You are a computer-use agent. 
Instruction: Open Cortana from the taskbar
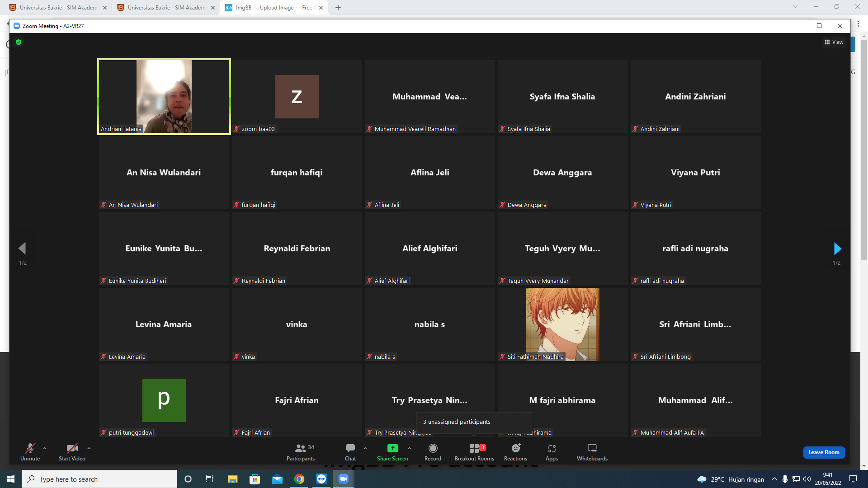click(x=188, y=479)
